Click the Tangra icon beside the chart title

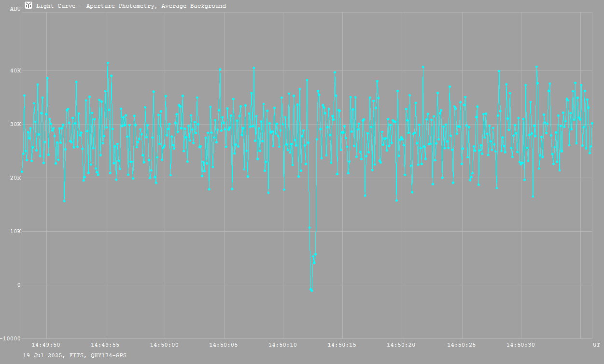click(x=28, y=6)
